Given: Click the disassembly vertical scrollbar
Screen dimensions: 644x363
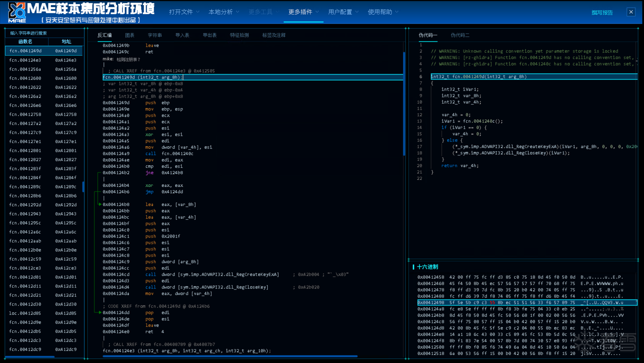Looking at the screenshot, I should pyautogui.click(x=404, y=104).
